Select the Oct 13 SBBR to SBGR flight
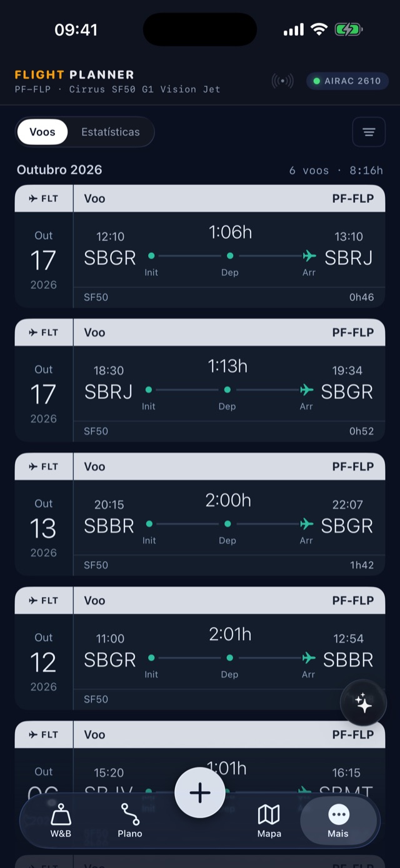The image size is (400, 868). pyautogui.click(x=200, y=515)
